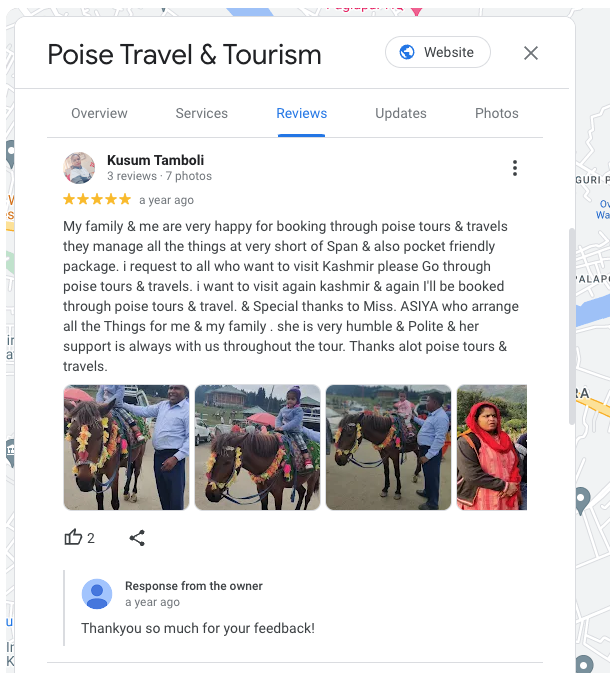The image size is (610, 673).
Task: Click the globe icon on Website button
Action: coord(407,52)
